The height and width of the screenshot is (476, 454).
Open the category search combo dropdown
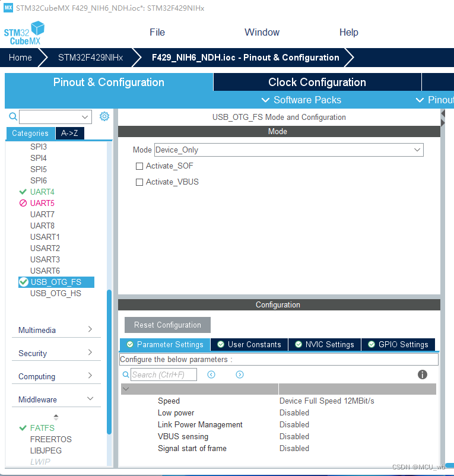(85, 117)
